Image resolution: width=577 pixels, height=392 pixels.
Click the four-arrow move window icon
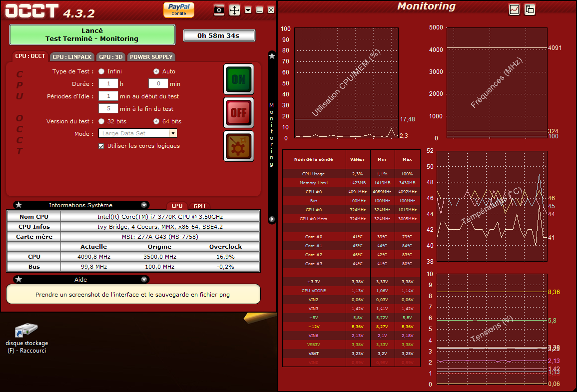[x=234, y=10]
